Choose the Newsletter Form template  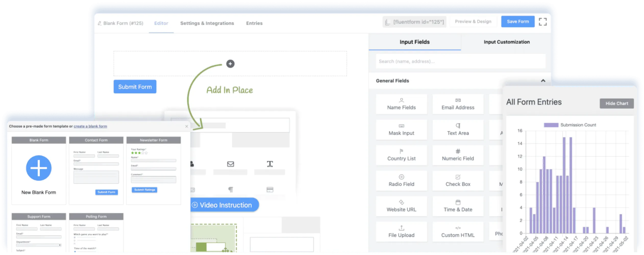(x=153, y=170)
